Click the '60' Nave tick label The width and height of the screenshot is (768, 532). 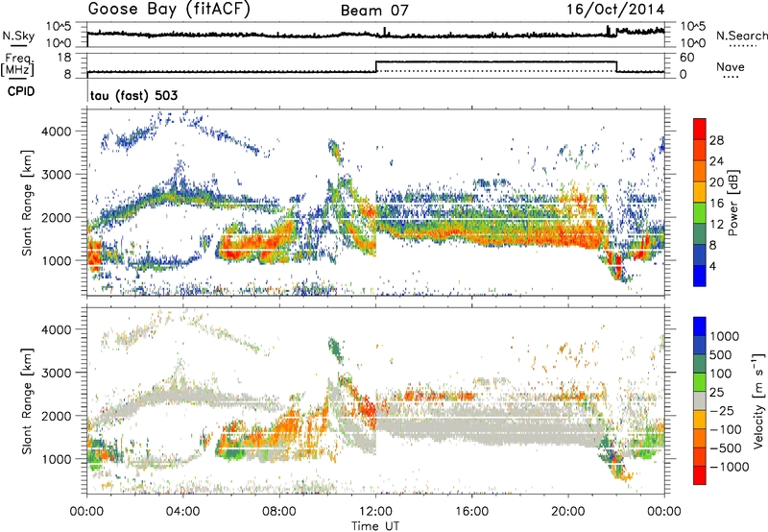tap(686, 58)
